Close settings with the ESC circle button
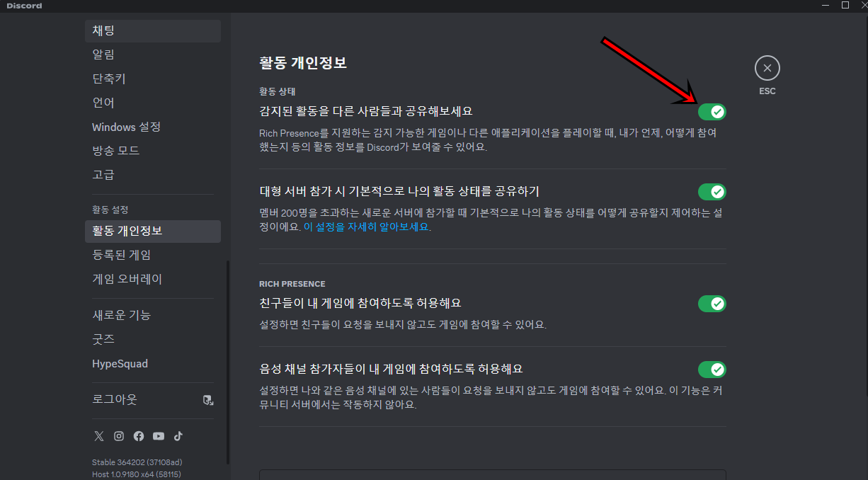 (767, 68)
